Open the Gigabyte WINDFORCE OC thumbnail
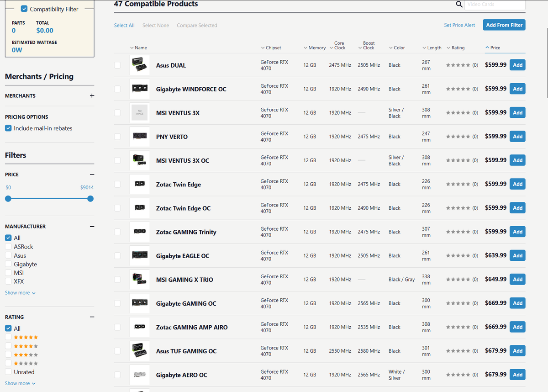Screen dimensions: 548x392 (139, 89)
